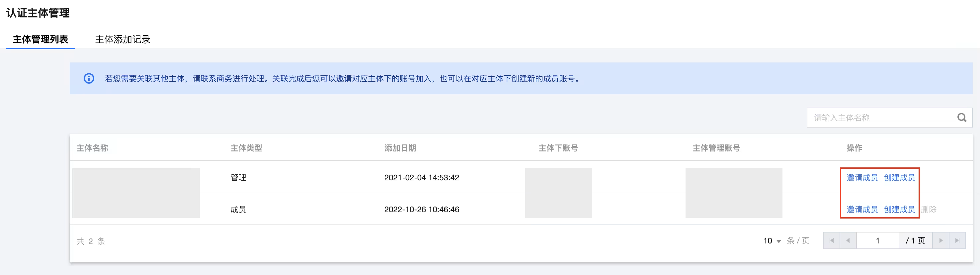Click the 添加日期 column header
The width and height of the screenshot is (980, 275).
click(400, 148)
